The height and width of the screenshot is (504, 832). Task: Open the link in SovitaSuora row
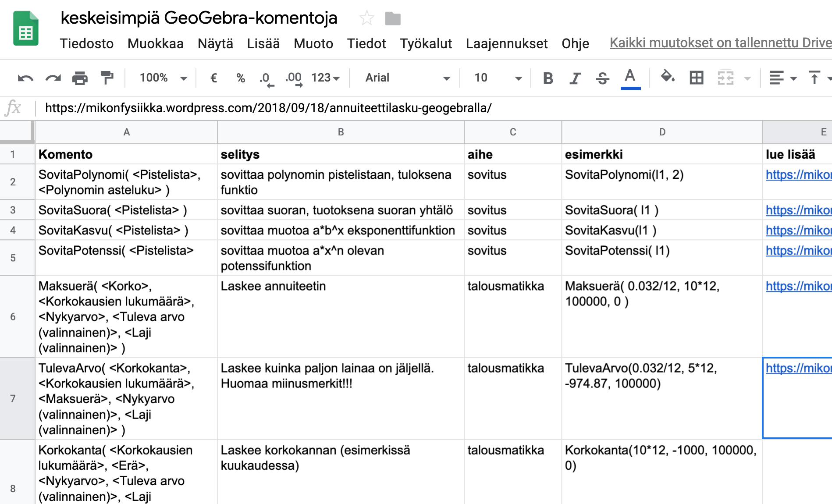tap(798, 210)
